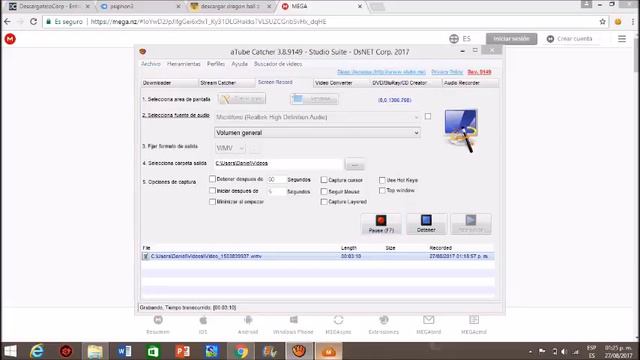The width and height of the screenshot is (640, 360).
Task: Click the Chrome extension icon beside the star
Action: [x=618, y=22]
